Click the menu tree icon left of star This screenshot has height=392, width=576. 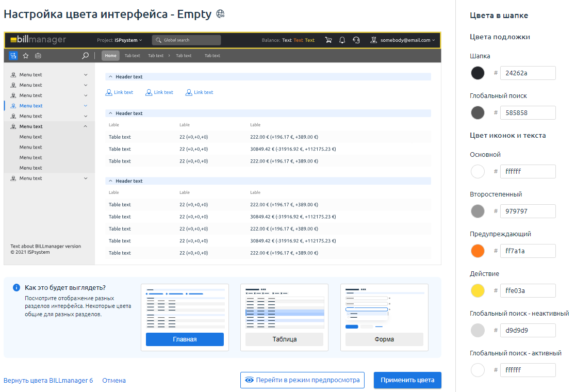13,56
